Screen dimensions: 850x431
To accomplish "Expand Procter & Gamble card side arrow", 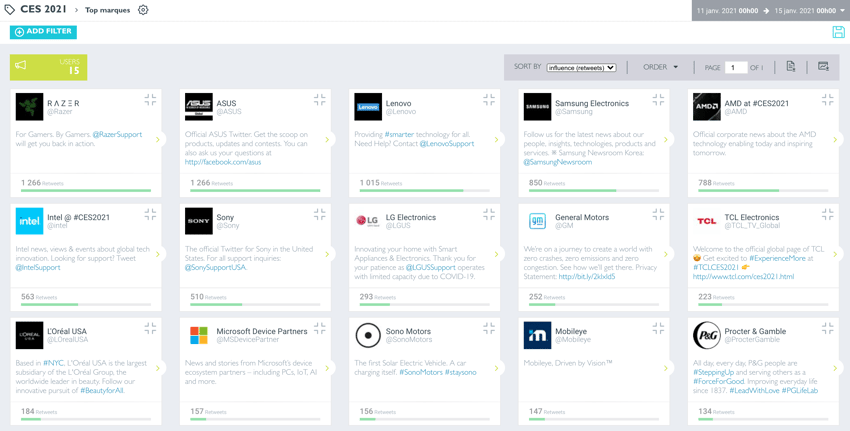I will click(835, 368).
